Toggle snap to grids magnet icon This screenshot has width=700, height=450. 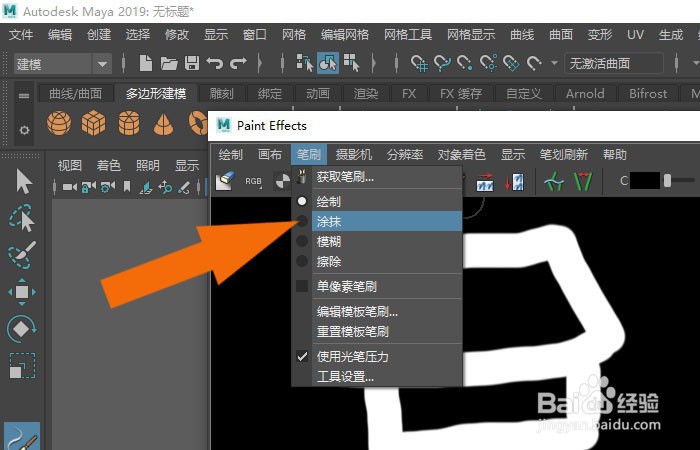(x=420, y=63)
